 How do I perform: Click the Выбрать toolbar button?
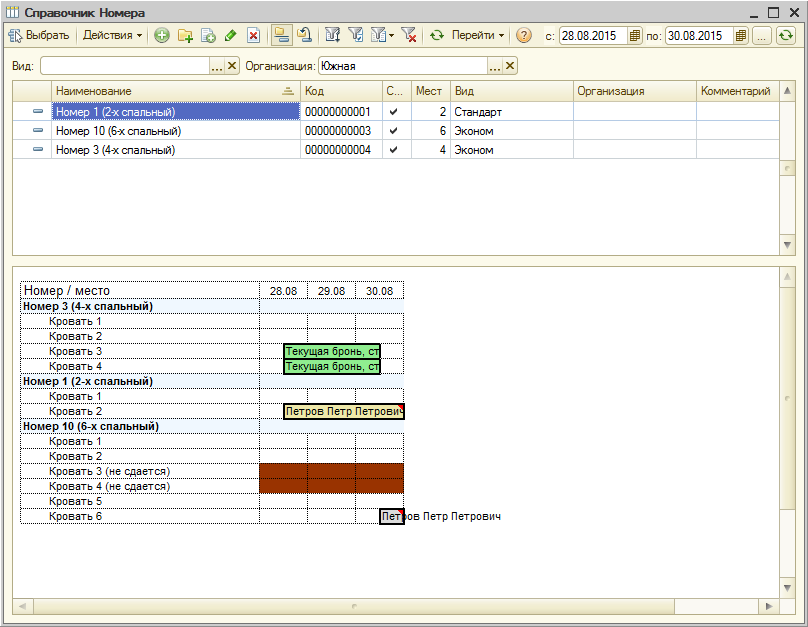39,35
